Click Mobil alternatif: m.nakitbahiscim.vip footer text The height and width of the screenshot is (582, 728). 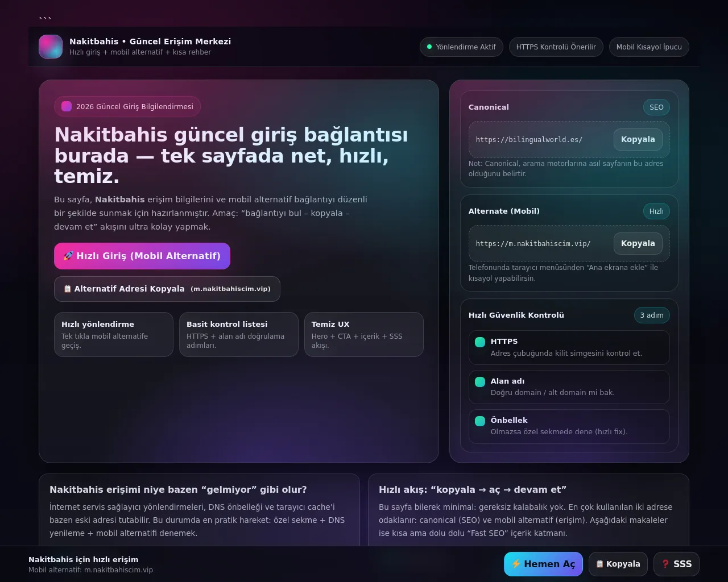91,569
